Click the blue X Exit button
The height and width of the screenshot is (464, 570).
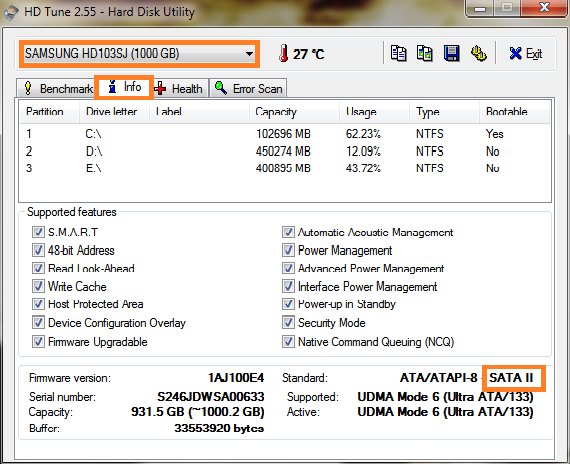[526, 53]
